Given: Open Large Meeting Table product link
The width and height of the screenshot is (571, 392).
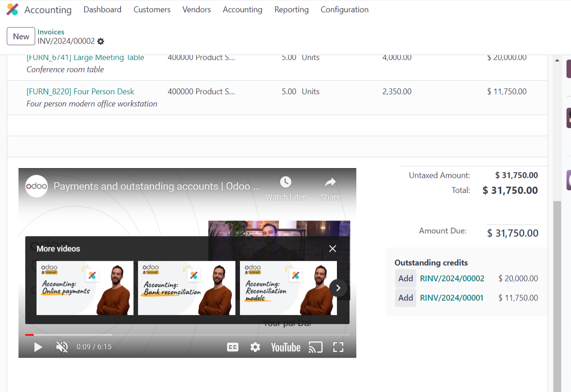Looking at the screenshot, I should point(85,58).
